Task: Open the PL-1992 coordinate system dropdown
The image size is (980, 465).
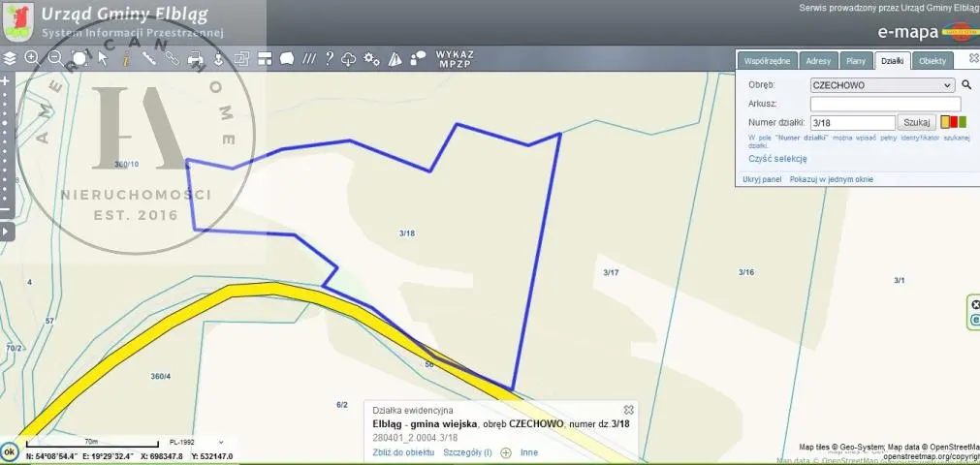Action: 195,442
